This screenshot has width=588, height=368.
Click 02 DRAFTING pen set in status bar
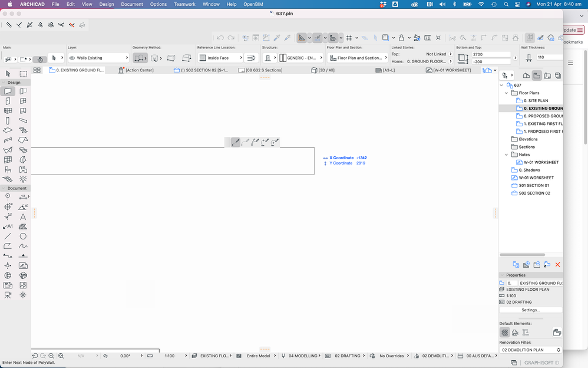coord(347,356)
